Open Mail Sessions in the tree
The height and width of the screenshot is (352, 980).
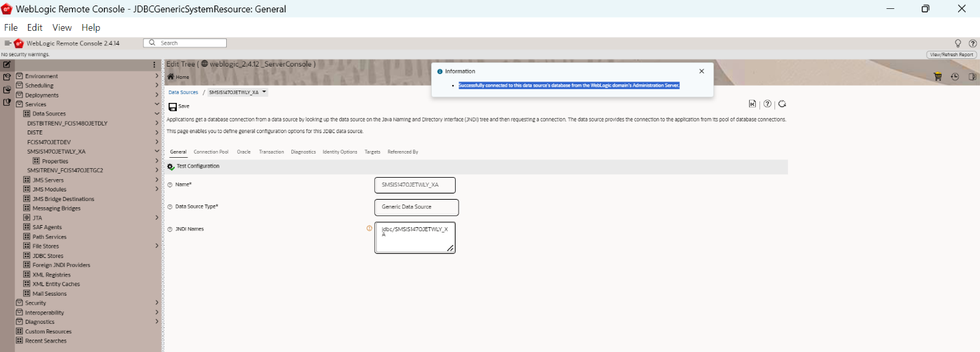click(x=49, y=294)
